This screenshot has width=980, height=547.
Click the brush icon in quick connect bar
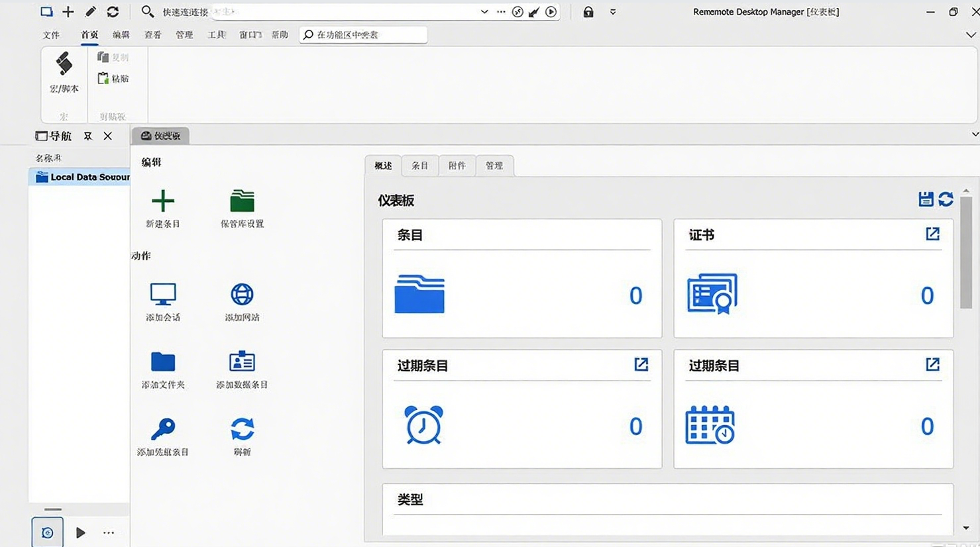coord(534,12)
